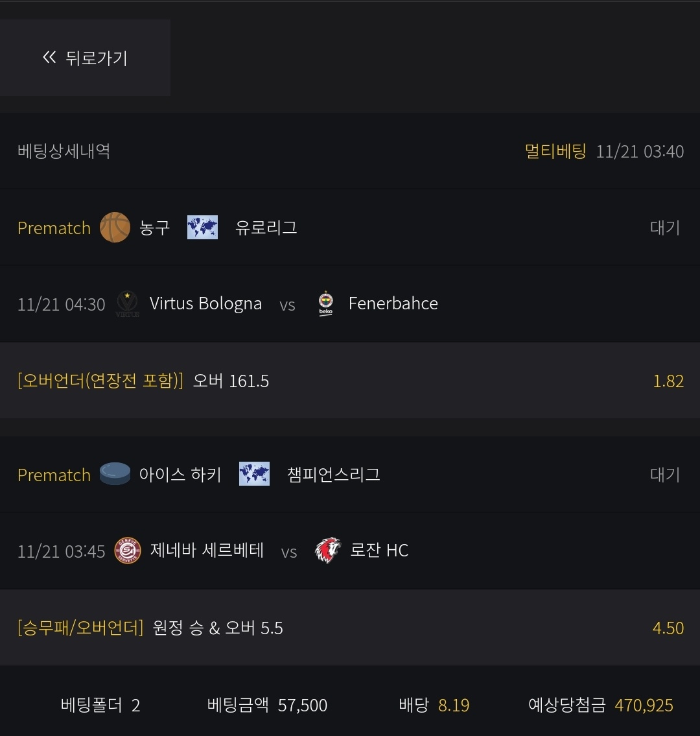Click the Fenerbahce team logo
Screen dimensions: 700x736
(x=325, y=303)
